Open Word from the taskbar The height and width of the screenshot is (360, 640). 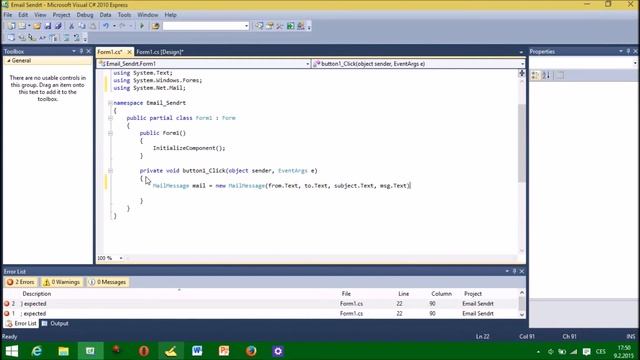coord(197,351)
